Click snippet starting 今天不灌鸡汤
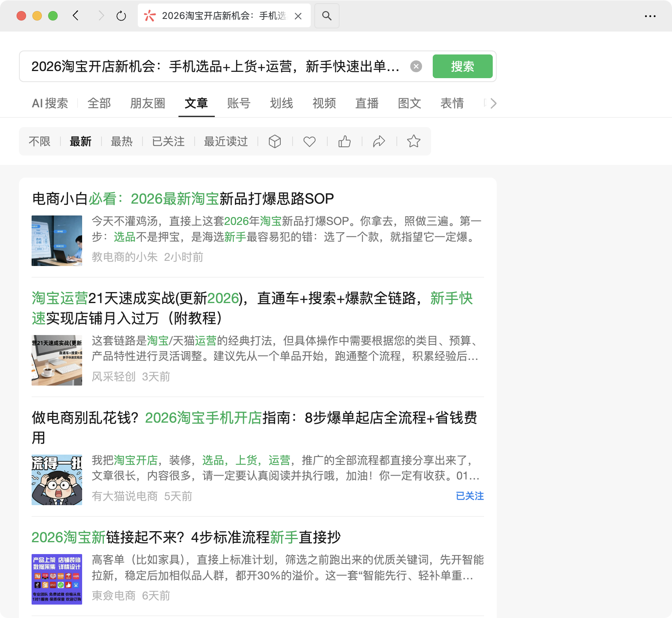Image resolution: width=672 pixels, height=618 pixels. [x=287, y=229]
